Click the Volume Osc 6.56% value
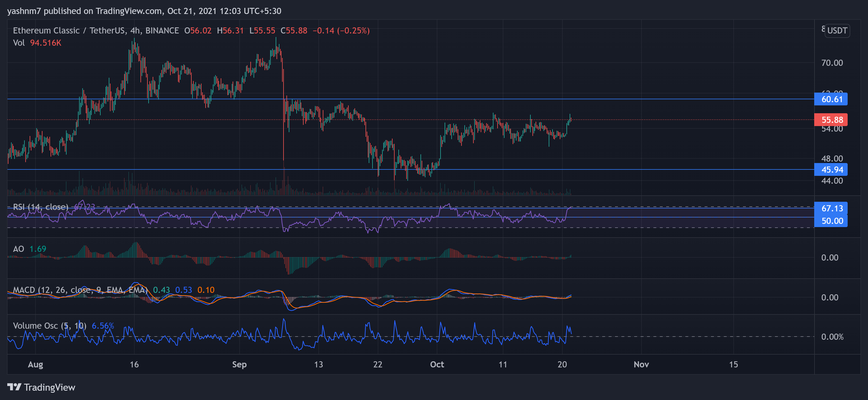This screenshot has width=868, height=400. point(103,326)
